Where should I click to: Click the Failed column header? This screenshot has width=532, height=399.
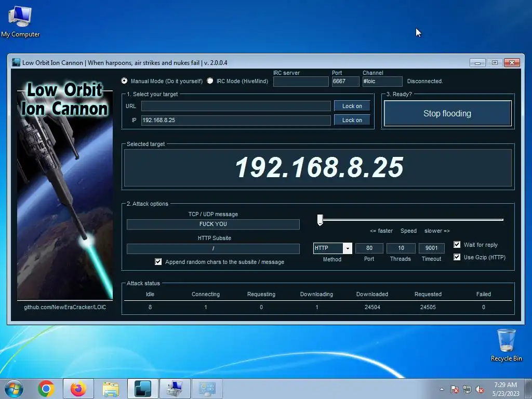point(484,294)
